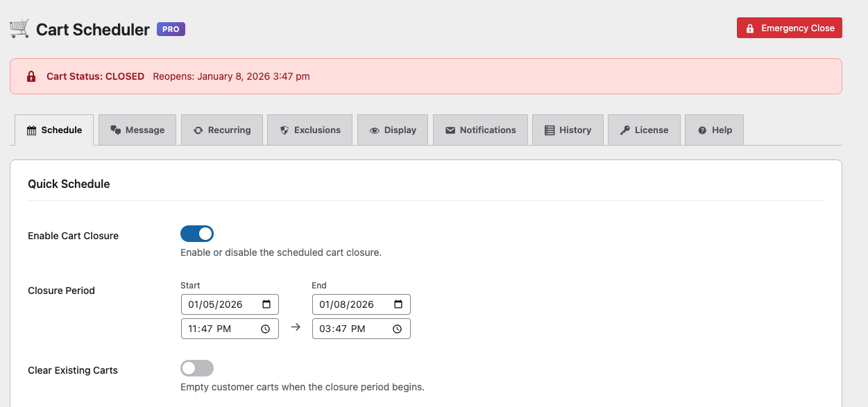Click the clock icon in End time
This screenshot has height=407, width=868.
click(x=398, y=329)
